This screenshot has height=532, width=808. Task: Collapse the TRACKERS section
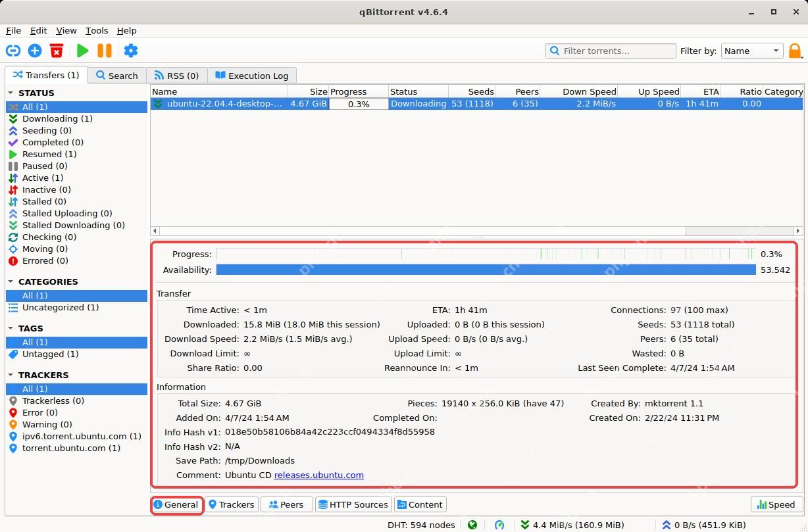(x=11, y=375)
